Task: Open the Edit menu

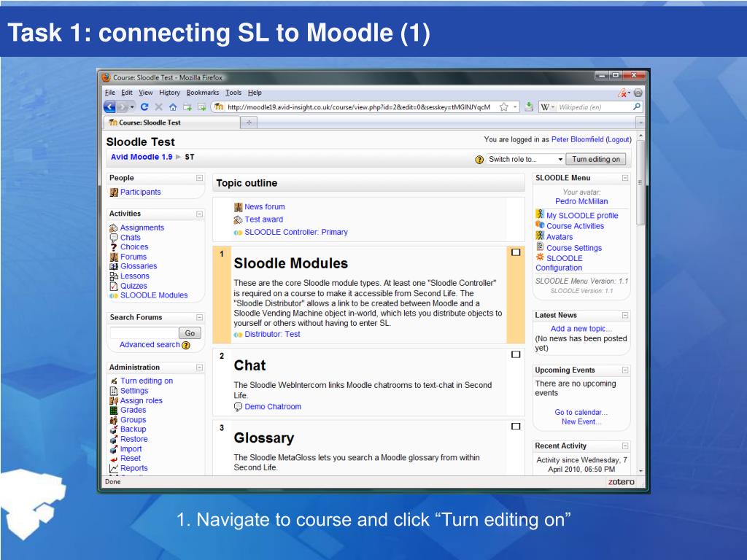Action: point(127,93)
